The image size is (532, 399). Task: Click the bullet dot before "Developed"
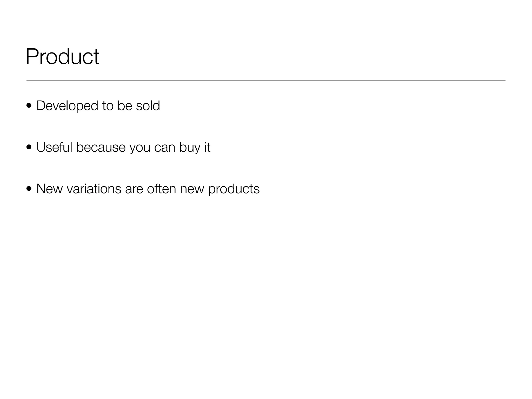coord(29,106)
